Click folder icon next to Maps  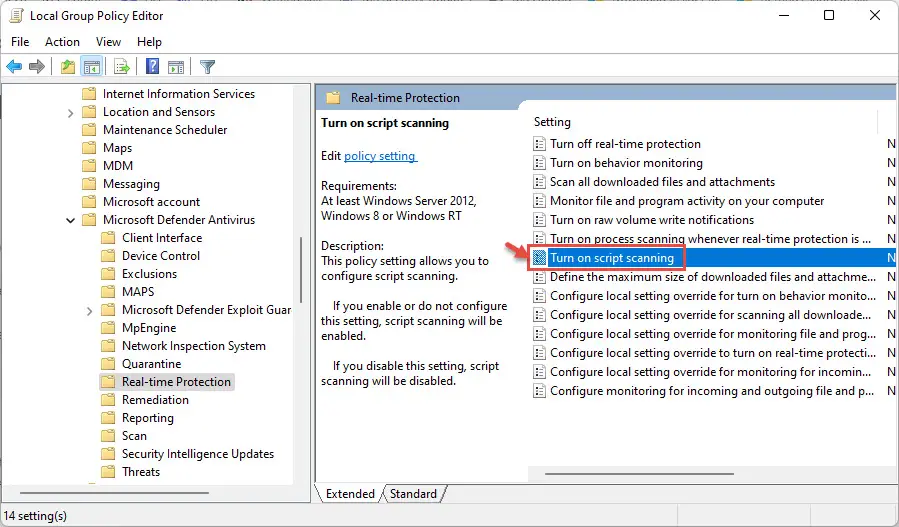click(89, 148)
